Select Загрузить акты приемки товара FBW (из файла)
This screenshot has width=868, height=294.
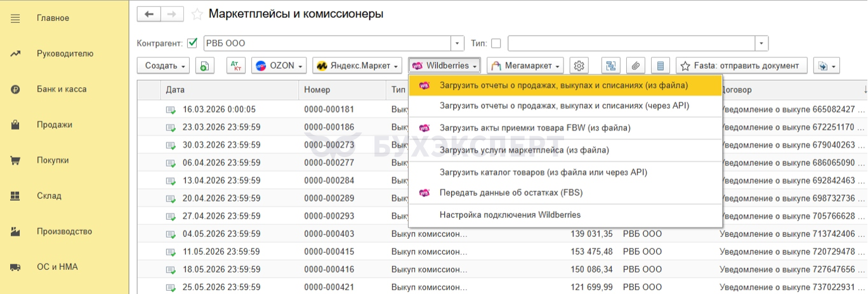coord(535,128)
